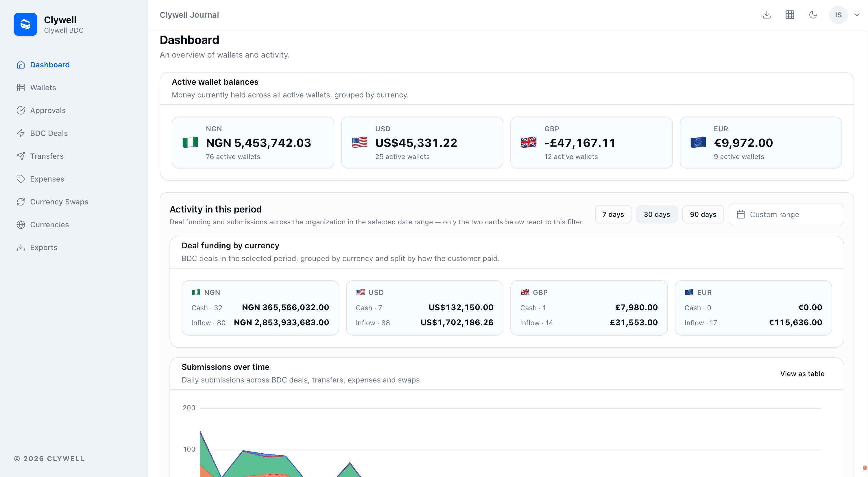Click the Currencies globe icon
This screenshot has width=868, height=477.
point(21,225)
